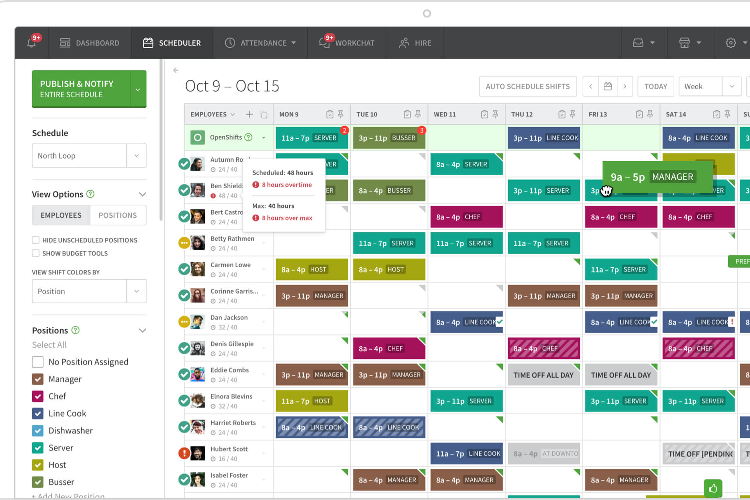Open the settings gear icon
Image resolution: width=750 pixels, height=500 pixels.
coord(731,43)
